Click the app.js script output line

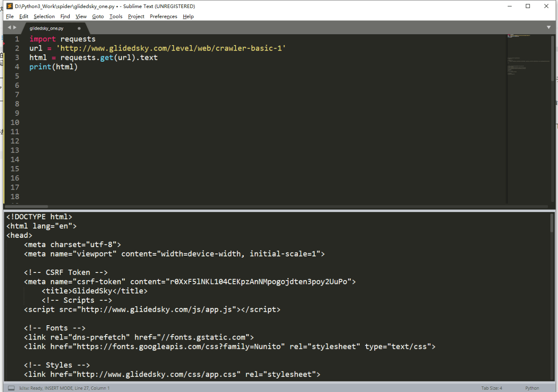[152, 310]
